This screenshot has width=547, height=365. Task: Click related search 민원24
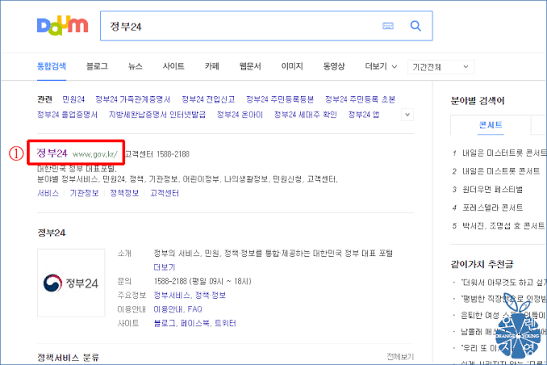pyautogui.click(x=74, y=99)
